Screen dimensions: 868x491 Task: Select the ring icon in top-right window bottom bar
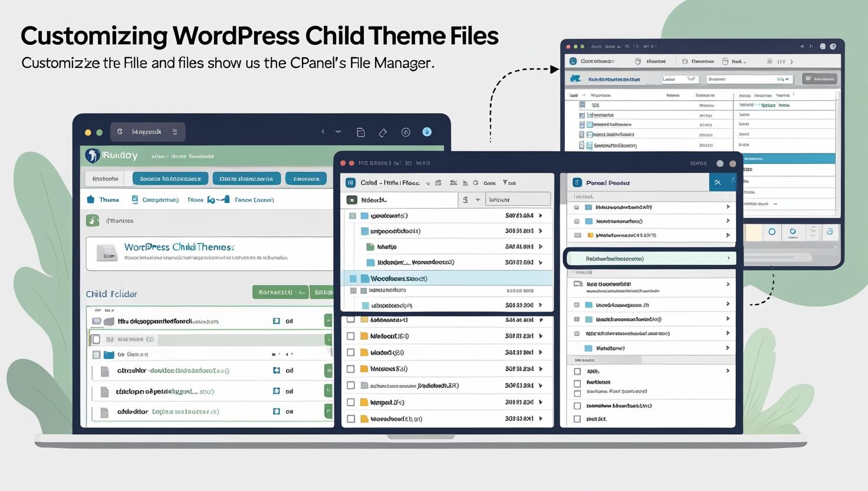click(771, 232)
